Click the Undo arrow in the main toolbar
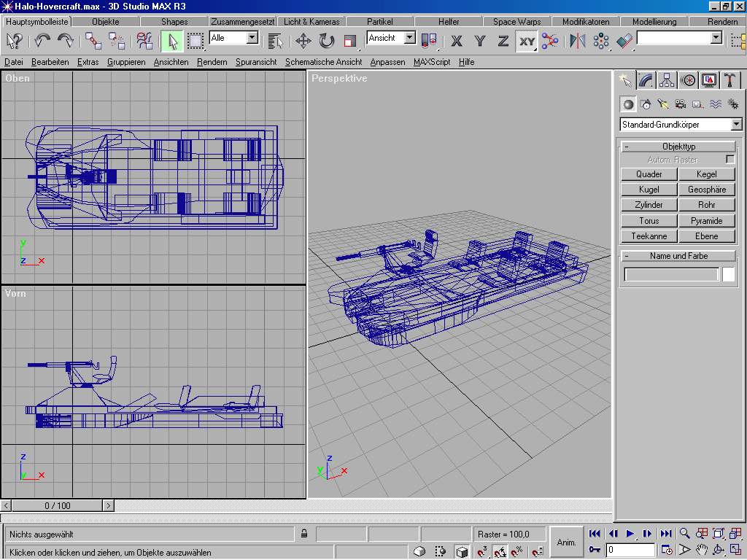747x560 pixels. click(x=42, y=41)
